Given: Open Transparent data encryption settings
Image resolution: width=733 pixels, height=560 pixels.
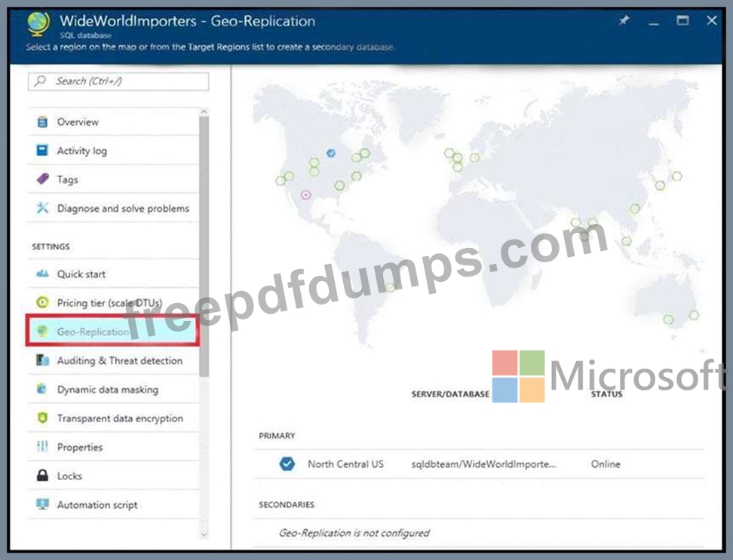Looking at the screenshot, I should click(x=114, y=418).
